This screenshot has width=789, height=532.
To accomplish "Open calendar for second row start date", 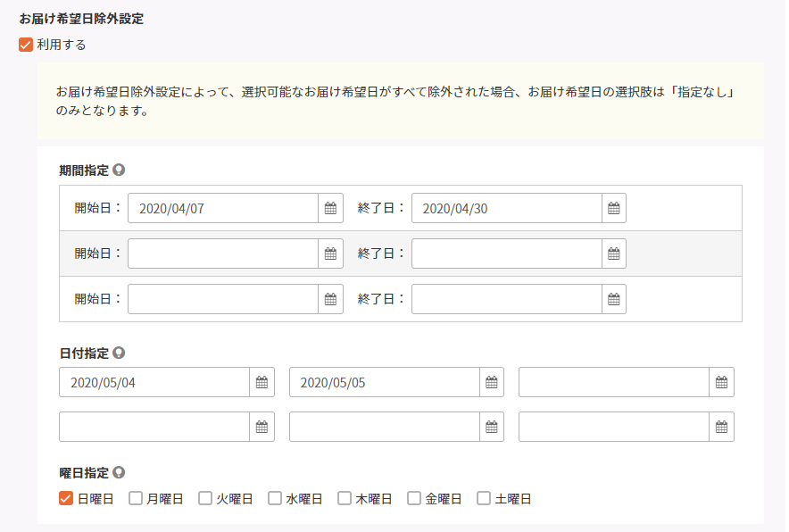I will click(x=330, y=254).
